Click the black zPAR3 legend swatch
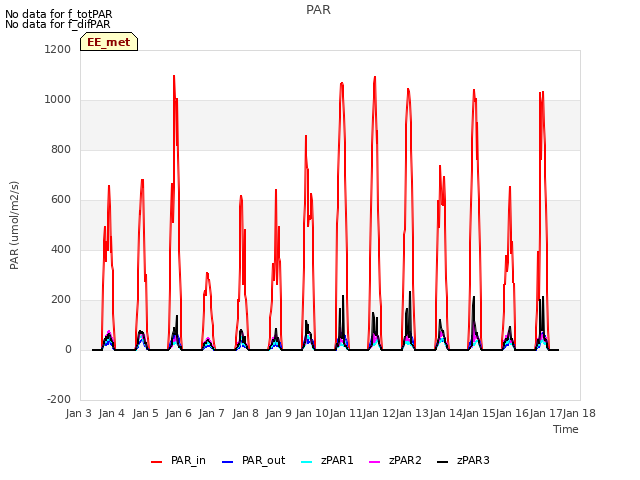 pos(442,462)
